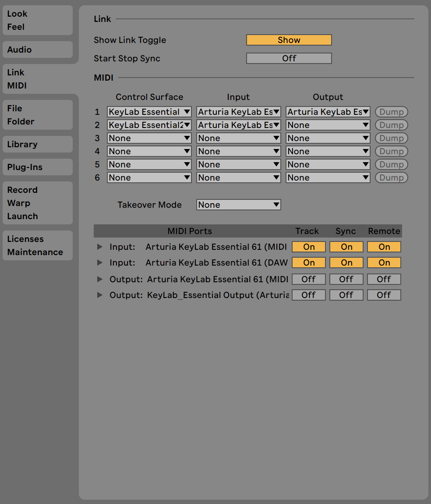Open the File Folder tab
Viewport: 431px width, 504px height.
pyautogui.click(x=38, y=115)
